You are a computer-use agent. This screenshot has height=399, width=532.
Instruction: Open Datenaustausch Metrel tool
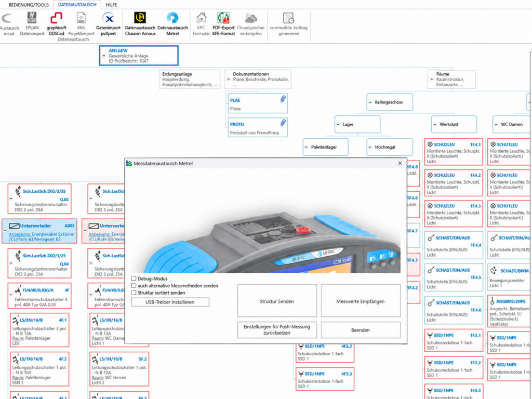coord(172,24)
